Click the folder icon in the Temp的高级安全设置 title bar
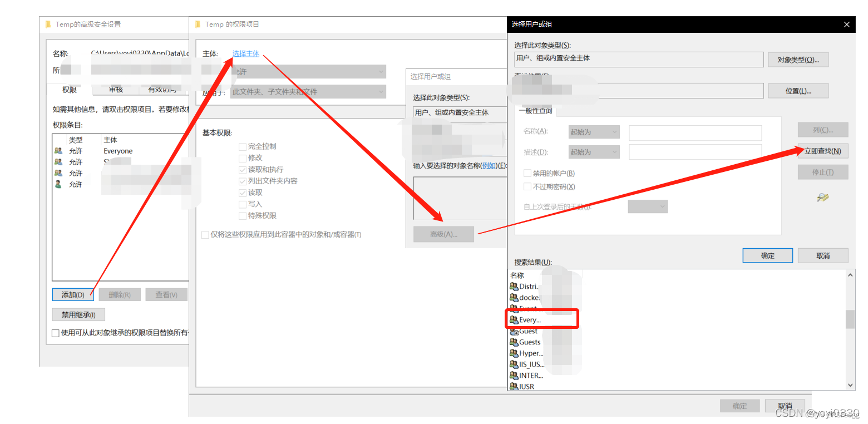 coord(49,24)
